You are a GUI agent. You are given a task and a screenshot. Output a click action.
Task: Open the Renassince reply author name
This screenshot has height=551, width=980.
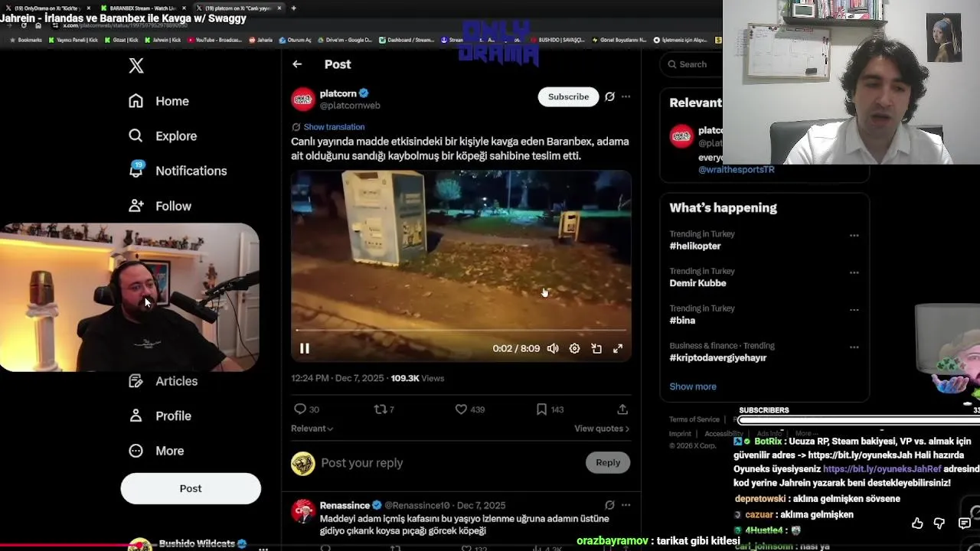pyautogui.click(x=345, y=506)
